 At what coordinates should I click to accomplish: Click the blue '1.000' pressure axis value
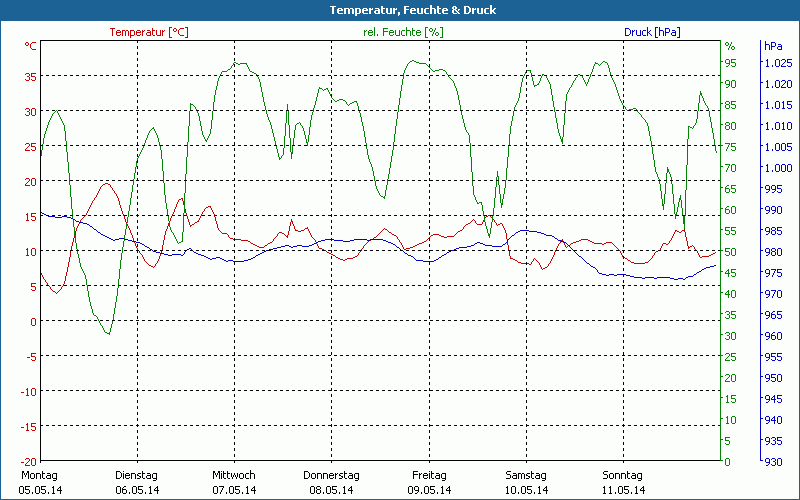tap(779, 168)
